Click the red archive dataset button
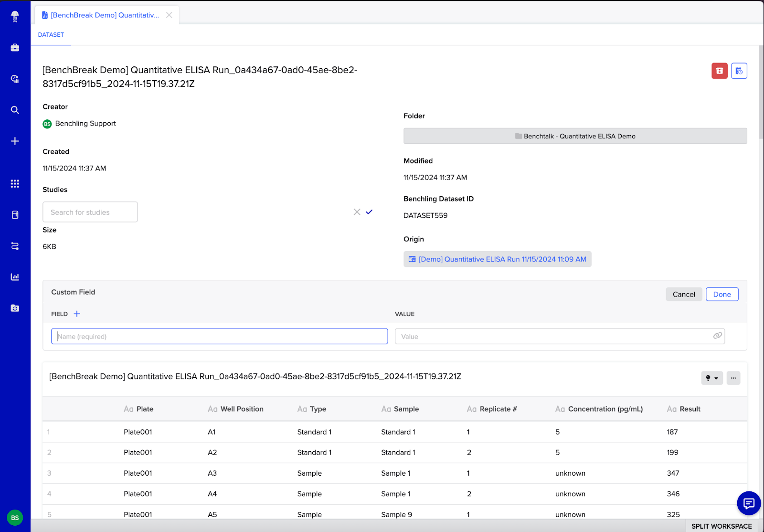764x532 pixels. pos(719,71)
